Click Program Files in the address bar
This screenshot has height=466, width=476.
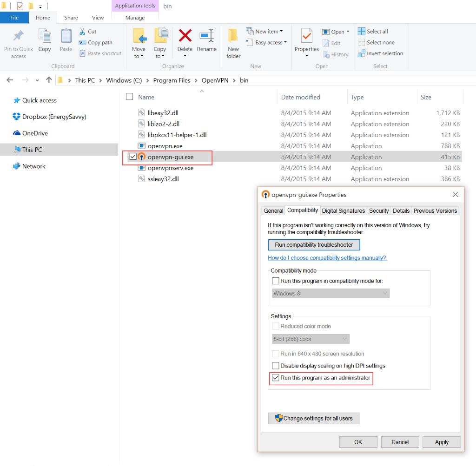click(172, 80)
